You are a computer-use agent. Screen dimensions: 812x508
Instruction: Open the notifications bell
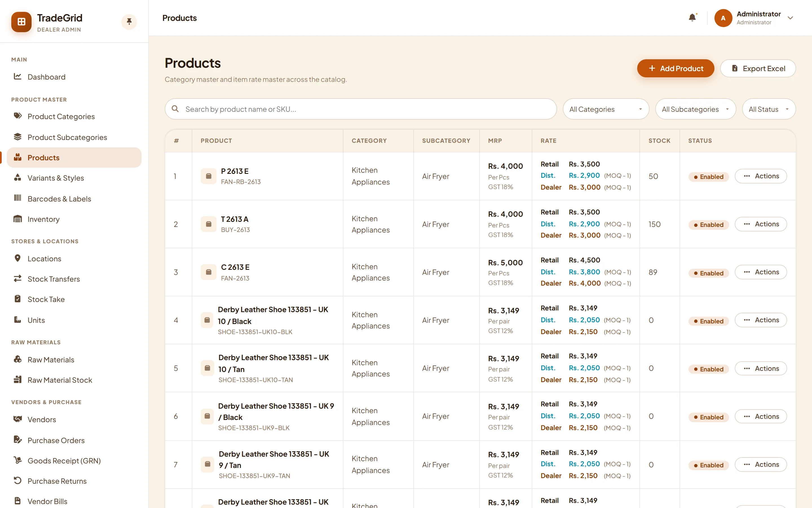[x=692, y=17]
